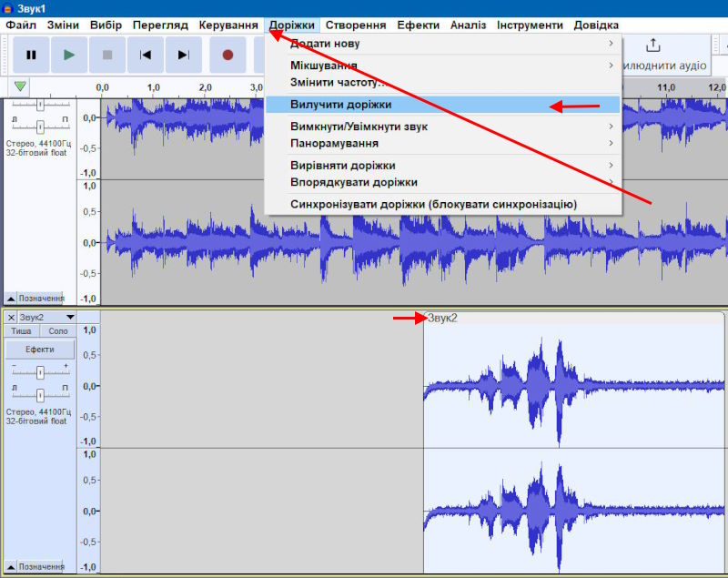
Task: Mute the Звук2 track with Тиша
Action: (x=21, y=331)
